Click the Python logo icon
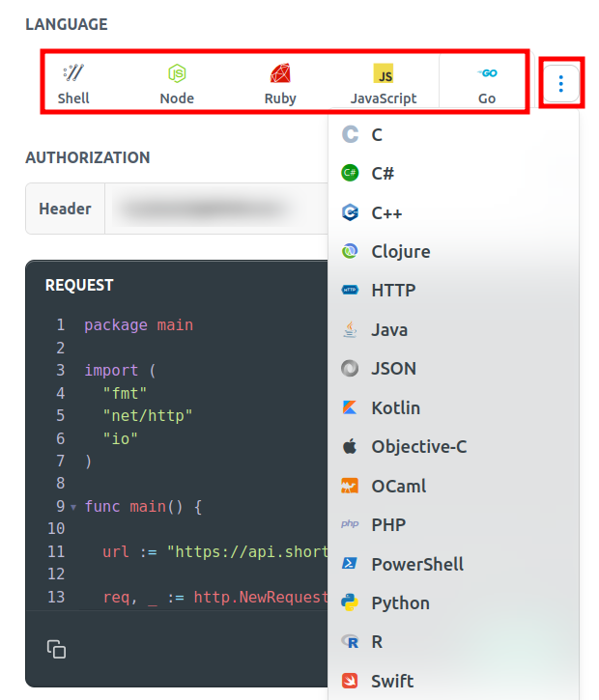 pos(351,602)
